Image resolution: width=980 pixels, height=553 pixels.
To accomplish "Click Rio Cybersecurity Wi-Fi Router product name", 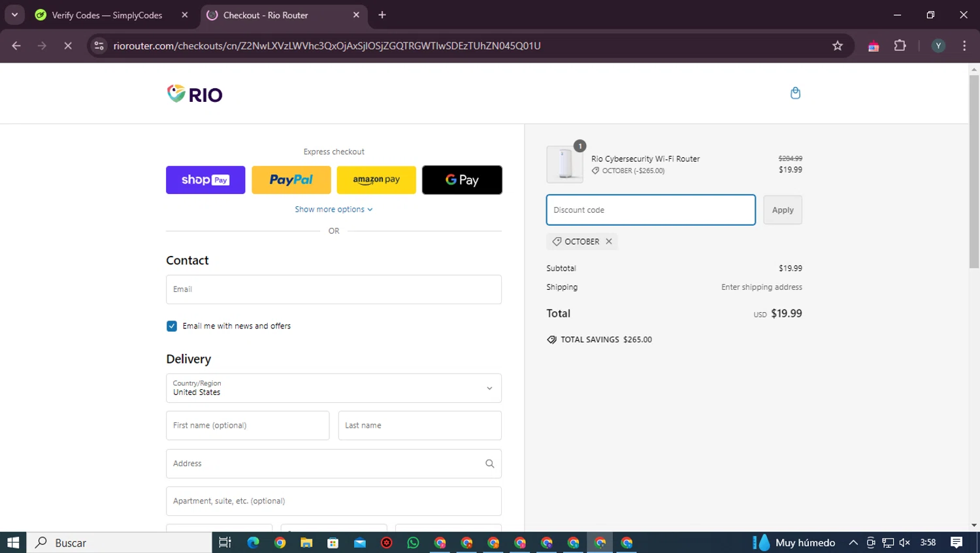I will tap(645, 159).
